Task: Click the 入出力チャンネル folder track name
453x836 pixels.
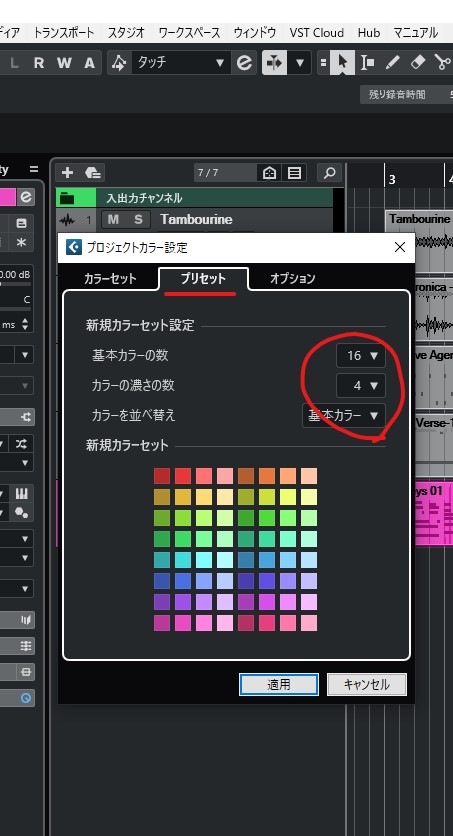Action: point(144,198)
